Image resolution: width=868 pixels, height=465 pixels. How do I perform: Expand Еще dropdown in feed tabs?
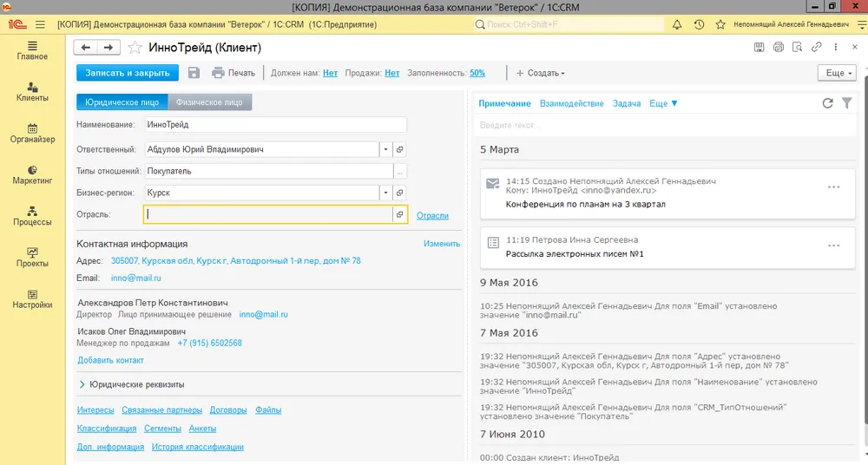663,103
